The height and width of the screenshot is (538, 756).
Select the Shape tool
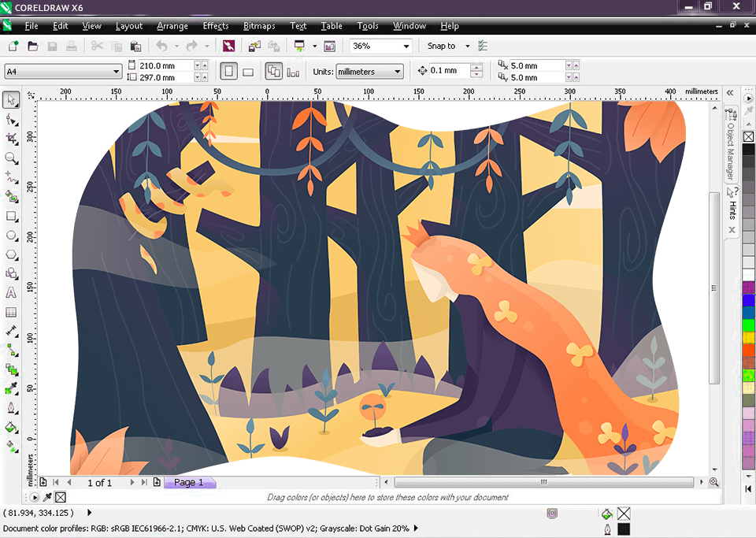[x=11, y=120]
